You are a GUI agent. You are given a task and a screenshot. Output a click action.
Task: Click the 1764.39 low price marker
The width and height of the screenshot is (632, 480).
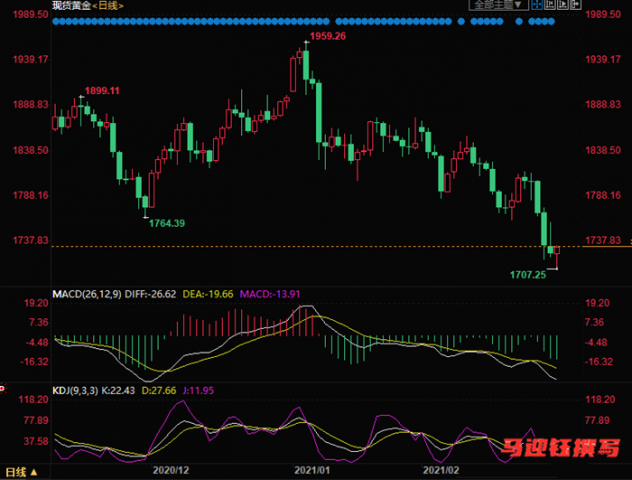(167, 223)
